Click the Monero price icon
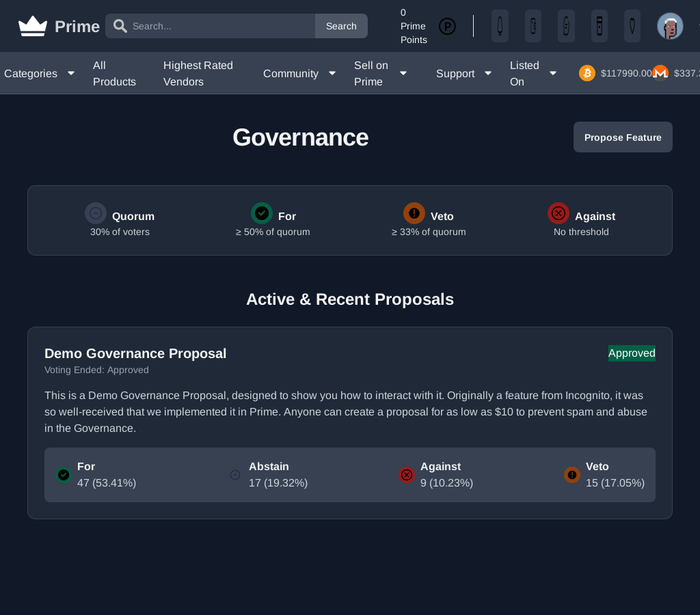The height and width of the screenshot is (615, 700). 660,73
